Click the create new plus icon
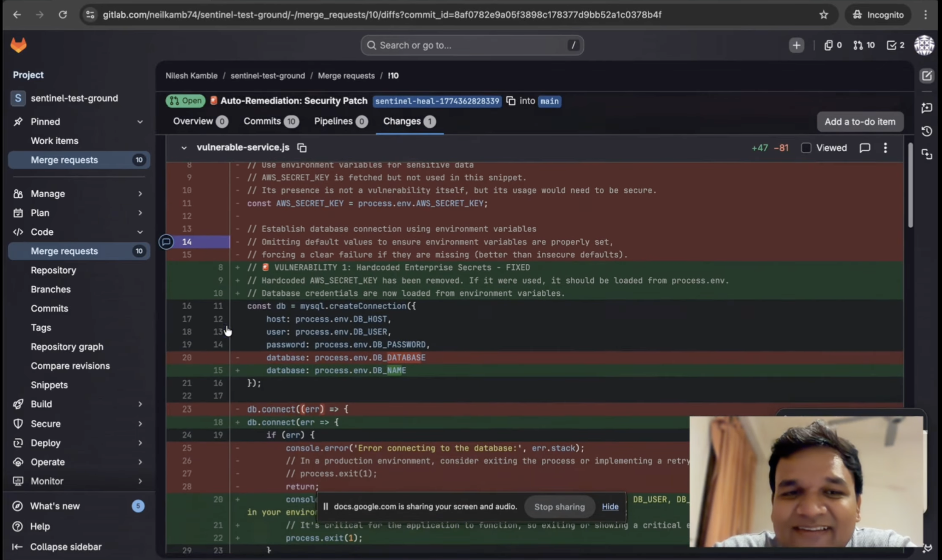This screenshot has height=560, width=942. pyautogui.click(x=796, y=45)
